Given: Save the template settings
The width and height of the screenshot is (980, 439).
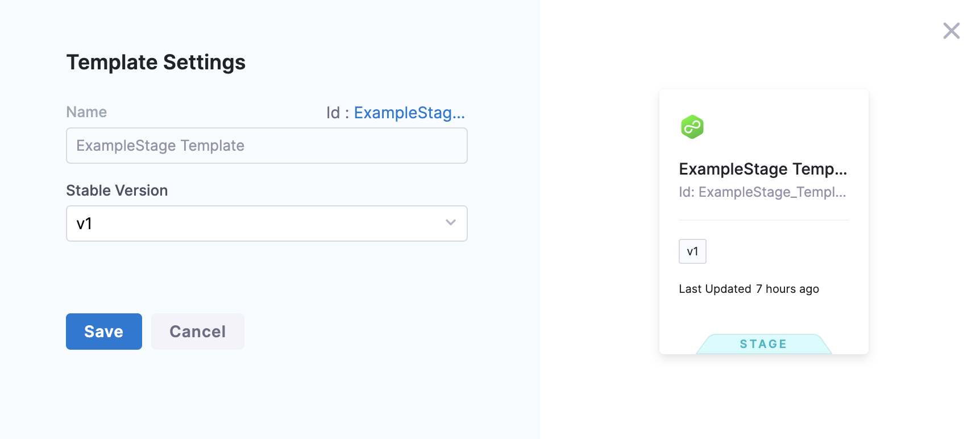Looking at the screenshot, I should (x=103, y=332).
